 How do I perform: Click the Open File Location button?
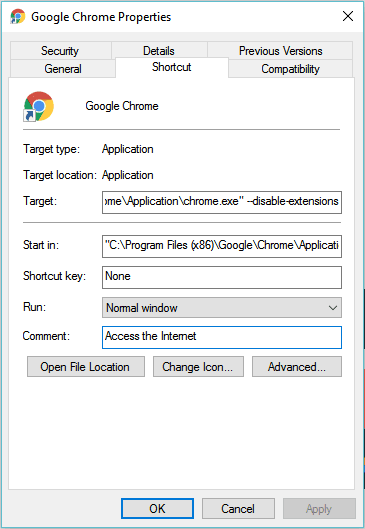click(x=86, y=367)
